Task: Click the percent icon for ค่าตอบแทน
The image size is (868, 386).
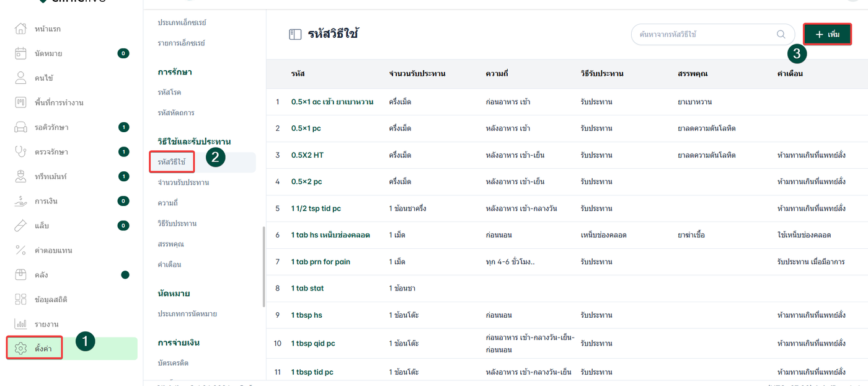Action: click(20, 250)
